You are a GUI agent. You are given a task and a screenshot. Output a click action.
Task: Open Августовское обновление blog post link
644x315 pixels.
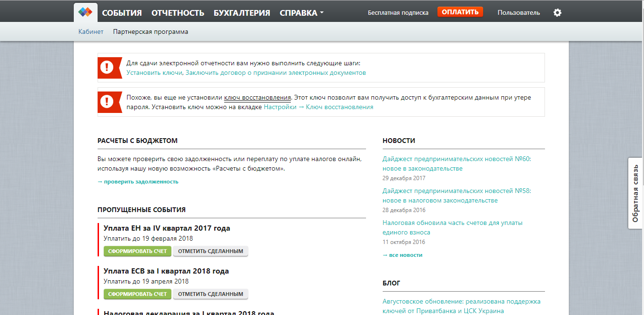(462, 306)
